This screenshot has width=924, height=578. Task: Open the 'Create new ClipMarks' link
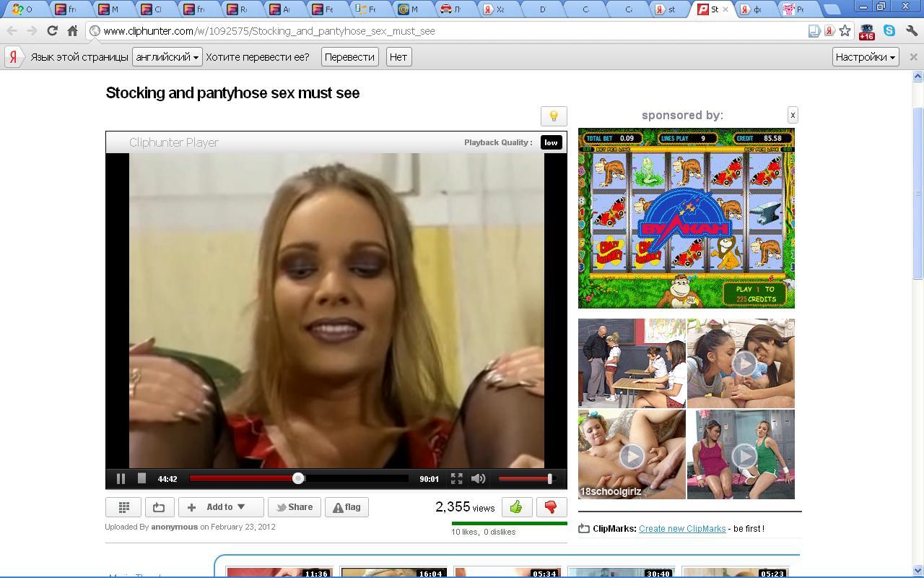pos(681,529)
